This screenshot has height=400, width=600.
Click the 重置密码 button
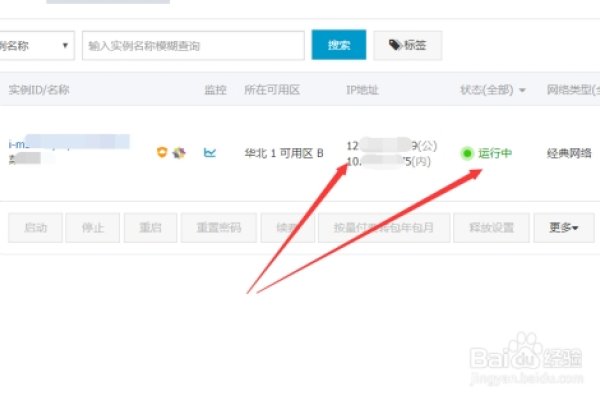219,228
